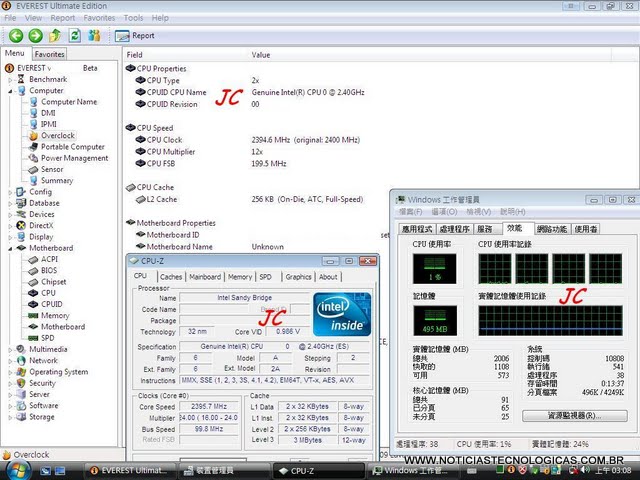Click the ACPI chip icon in tree
Screen dimensions: 640x480
pos(33,260)
